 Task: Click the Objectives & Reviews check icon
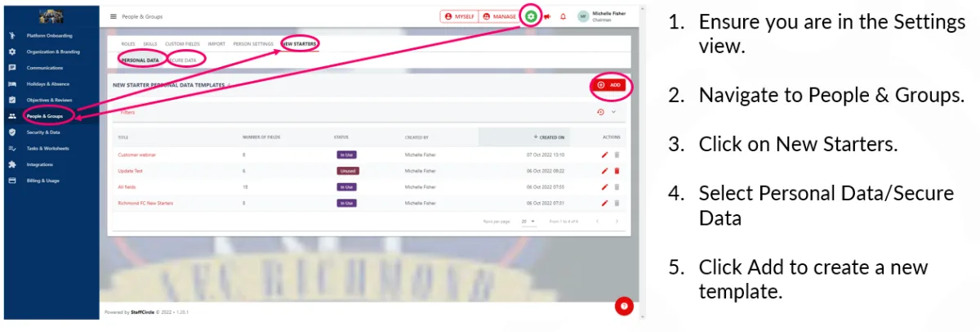(x=12, y=100)
